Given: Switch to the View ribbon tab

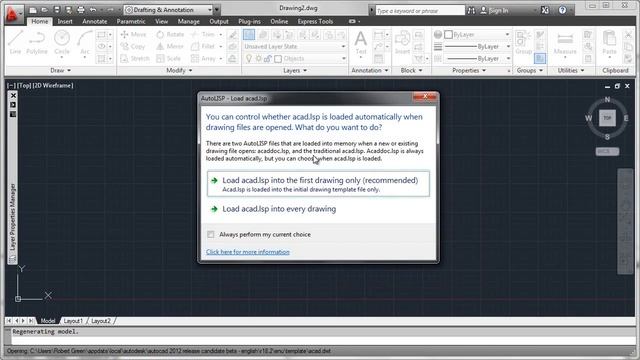Looking at the screenshot, I should pos(161,21).
